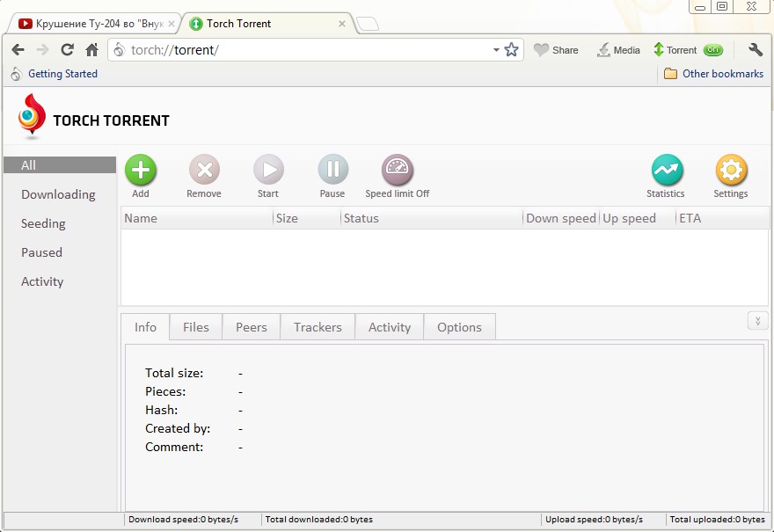Click the Share heart button
The image size is (774, 532).
point(556,50)
